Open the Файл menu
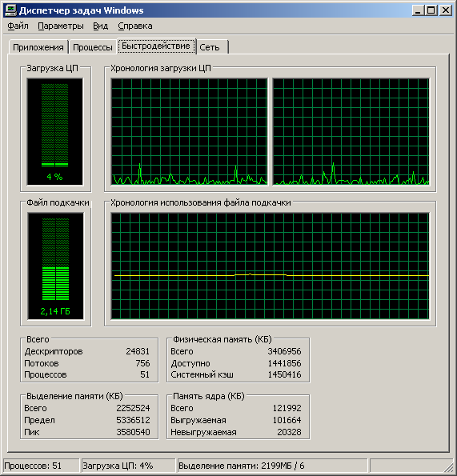 18,26
